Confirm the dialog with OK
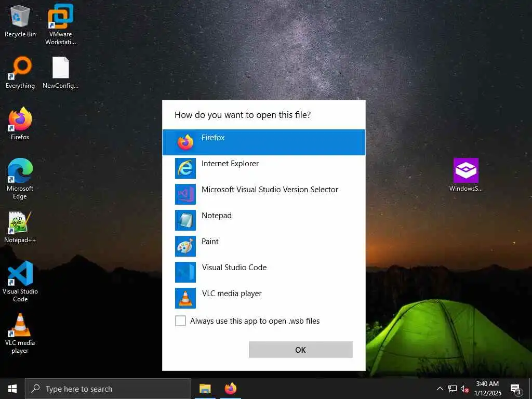Screen dimensions: 532x399 301,350
